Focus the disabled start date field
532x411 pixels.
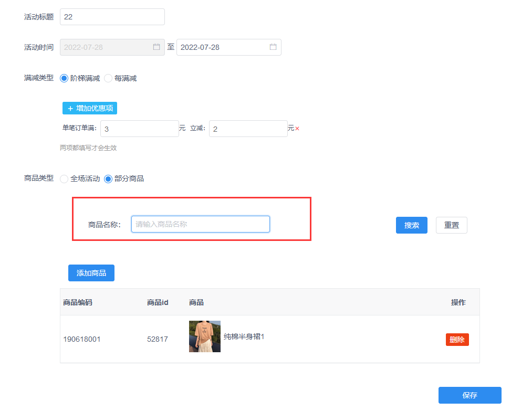click(x=112, y=47)
